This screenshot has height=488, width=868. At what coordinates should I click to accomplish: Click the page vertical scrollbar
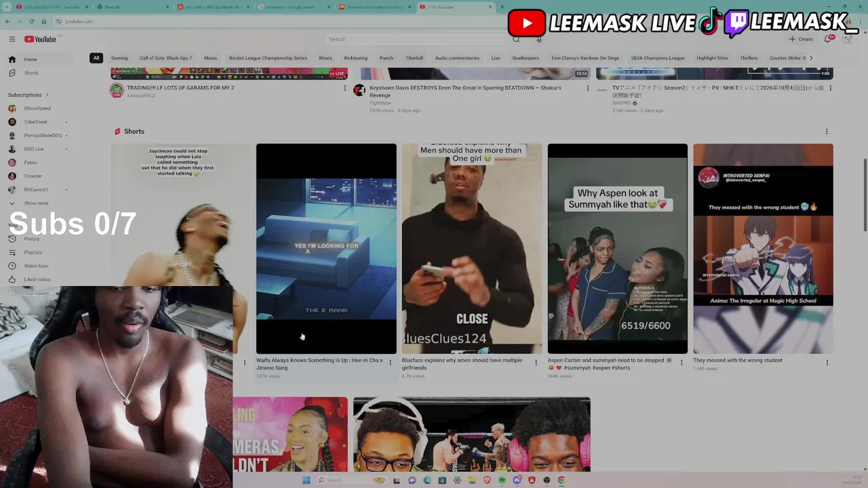pyautogui.click(x=865, y=197)
